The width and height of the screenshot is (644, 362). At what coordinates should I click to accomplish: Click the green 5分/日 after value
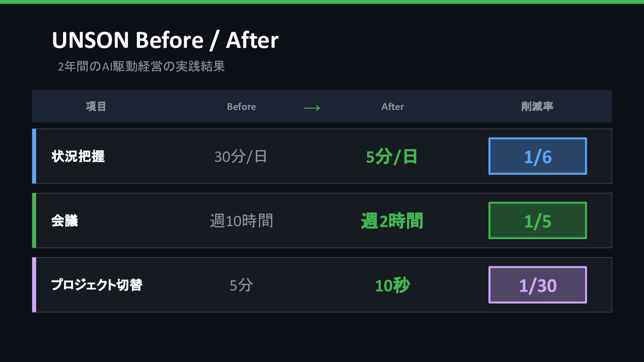392,157
